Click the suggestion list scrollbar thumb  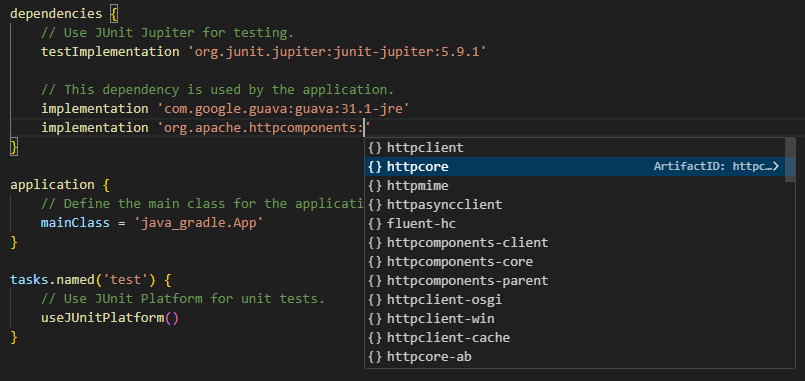click(x=790, y=160)
